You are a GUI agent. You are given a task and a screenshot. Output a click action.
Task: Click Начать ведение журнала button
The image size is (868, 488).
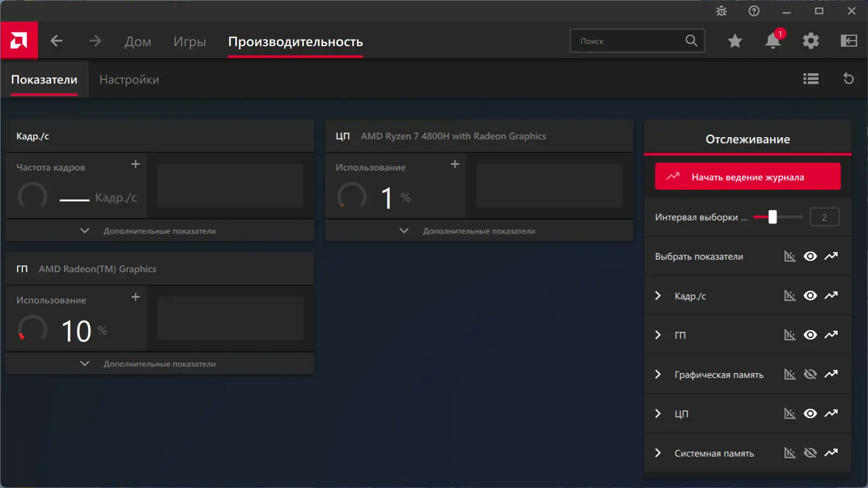[748, 177]
